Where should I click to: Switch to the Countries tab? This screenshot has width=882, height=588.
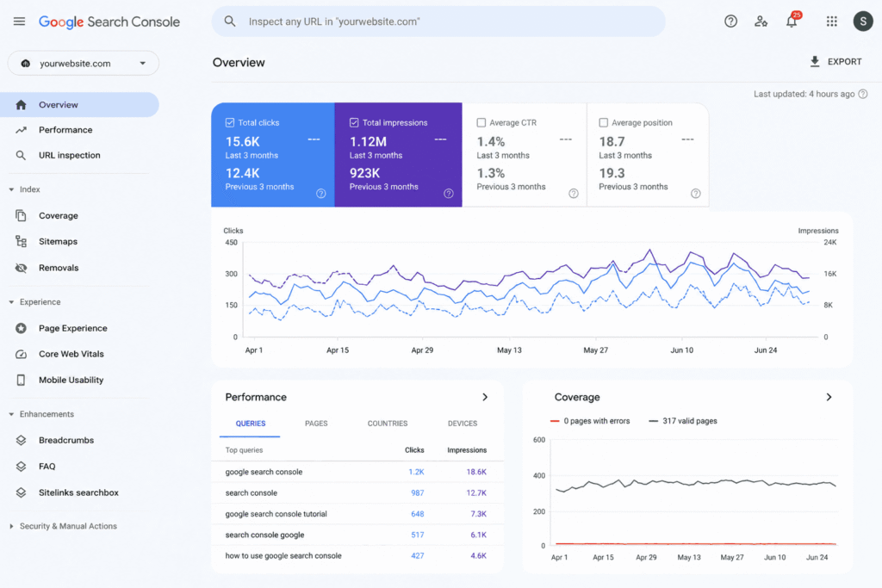(388, 424)
